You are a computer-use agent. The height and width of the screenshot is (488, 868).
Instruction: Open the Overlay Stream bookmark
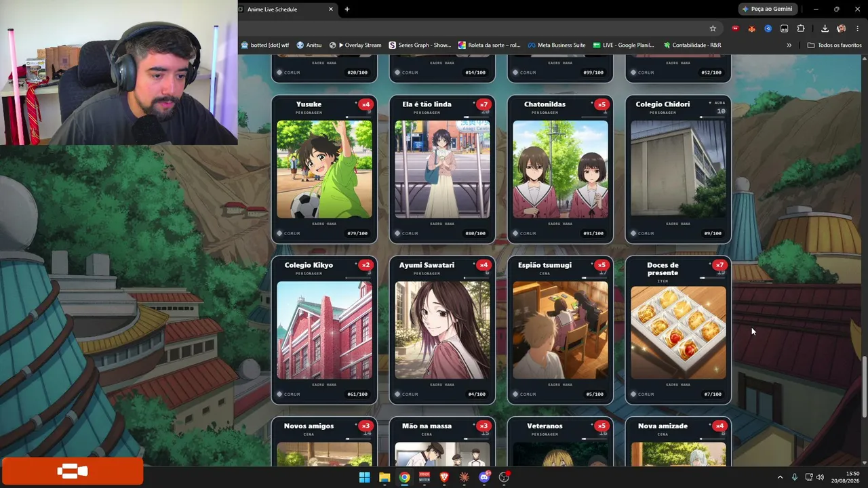pyautogui.click(x=355, y=45)
